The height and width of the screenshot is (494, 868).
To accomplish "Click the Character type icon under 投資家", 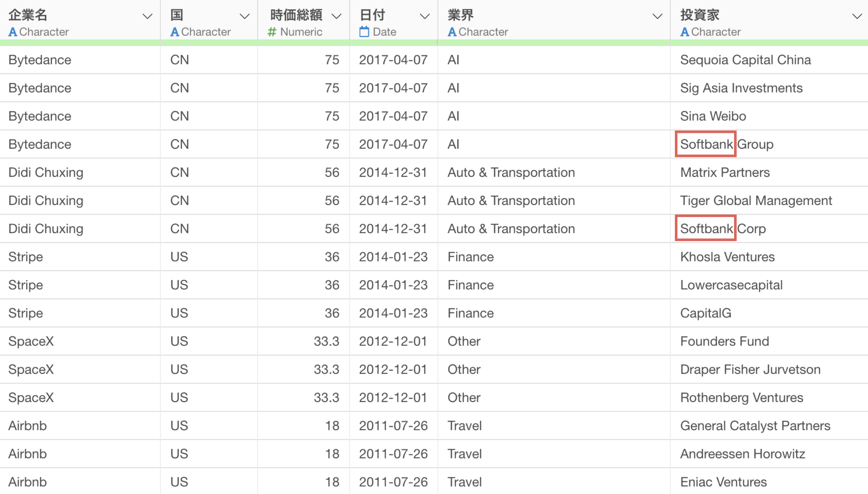I will [x=684, y=32].
